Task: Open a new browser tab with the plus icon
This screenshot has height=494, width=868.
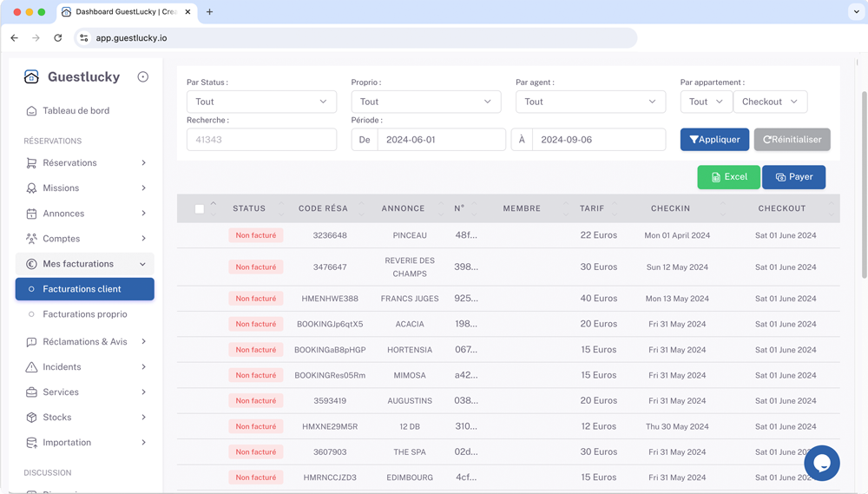Action: pyautogui.click(x=209, y=11)
